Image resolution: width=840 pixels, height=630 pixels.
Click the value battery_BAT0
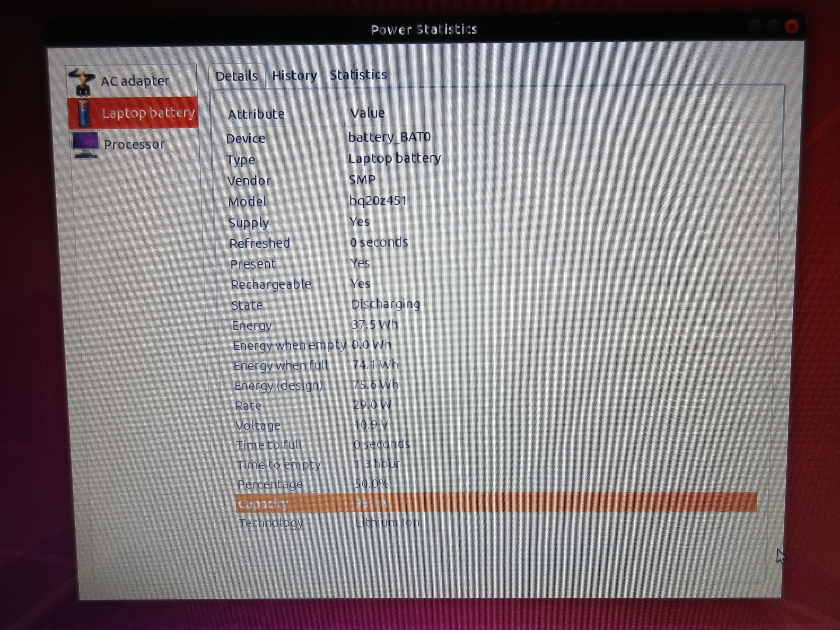click(389, 137)
